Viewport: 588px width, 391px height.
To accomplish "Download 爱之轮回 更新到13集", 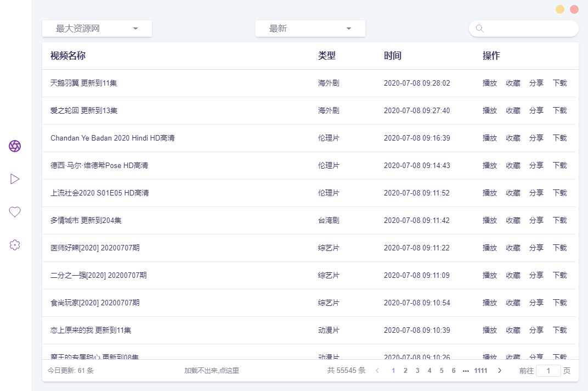I will point(559,110).
